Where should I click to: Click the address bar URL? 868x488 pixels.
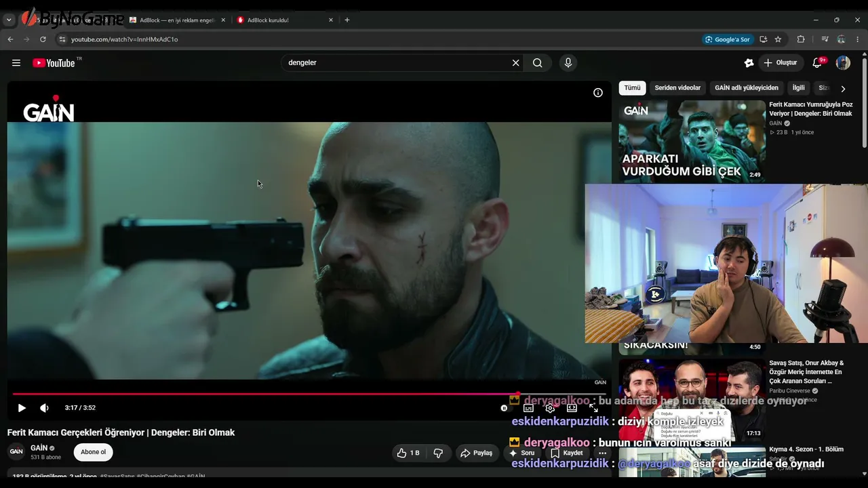[x=125, y=39]
